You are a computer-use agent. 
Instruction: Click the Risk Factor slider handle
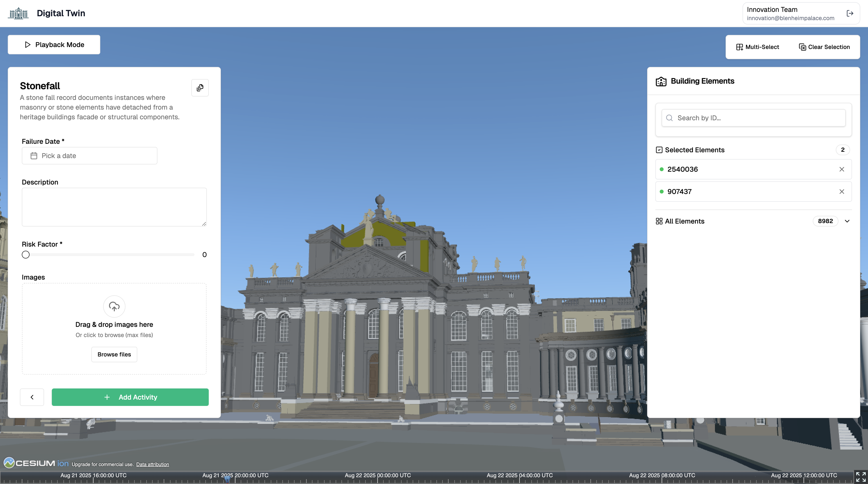pyautogui.click(x=26, y=255)
